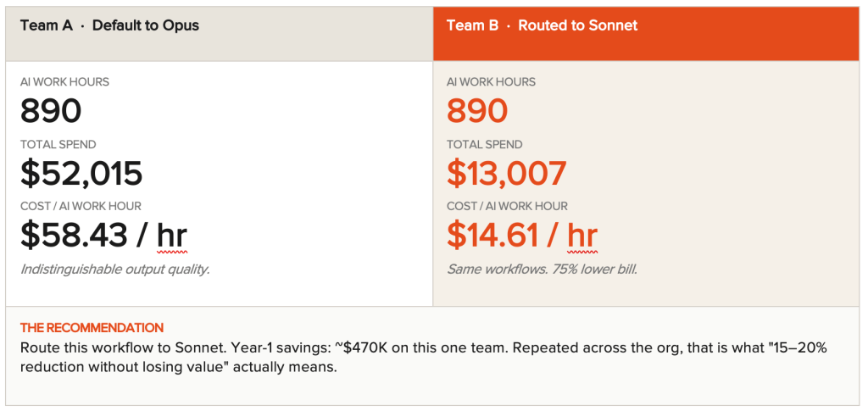Click THE RECOMMENDATION heading

pos(92,328)
